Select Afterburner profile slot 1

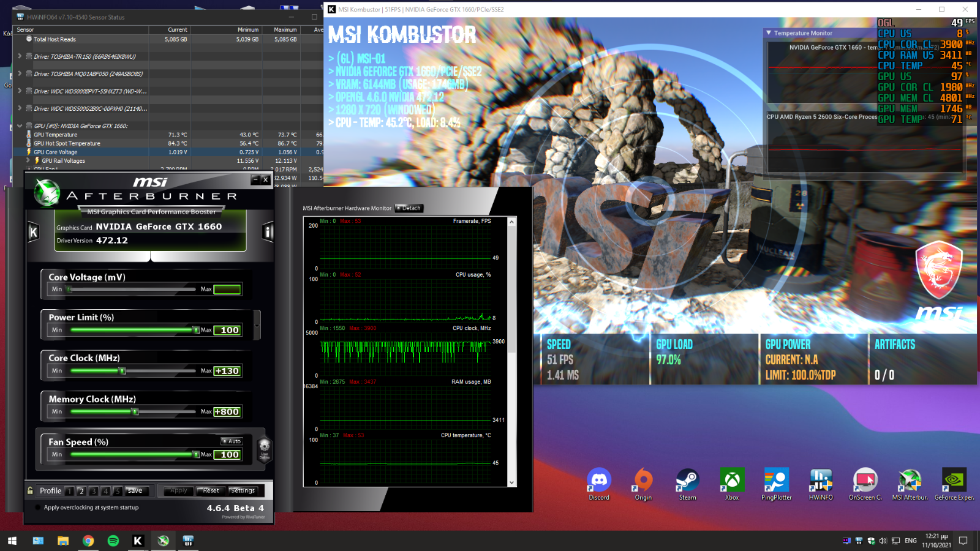coord(70,491)
